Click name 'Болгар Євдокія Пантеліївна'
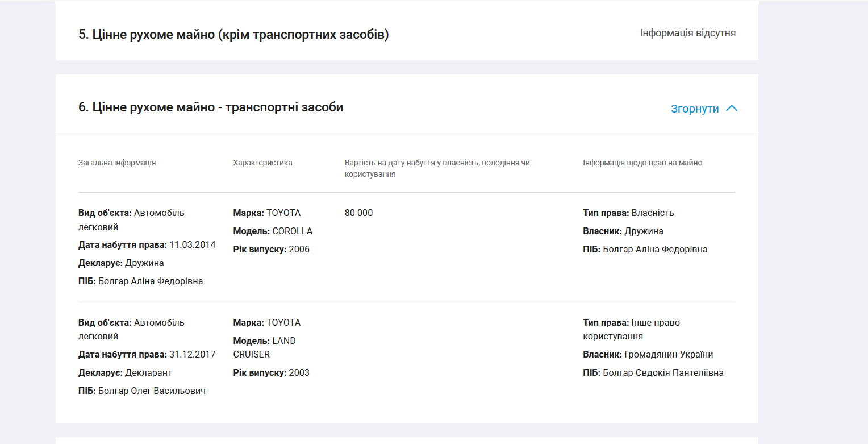The image size is (868, 444). (663, 372)
